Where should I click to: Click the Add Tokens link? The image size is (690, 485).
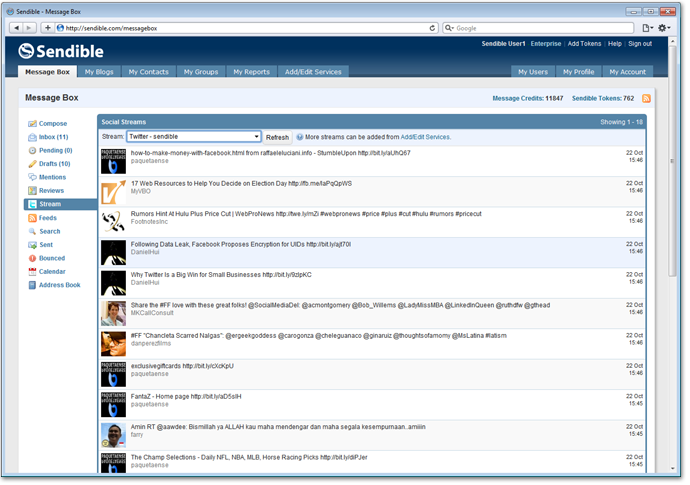584,44
